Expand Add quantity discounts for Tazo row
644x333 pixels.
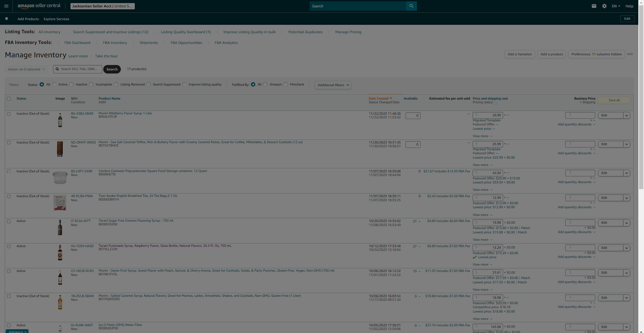576,207
